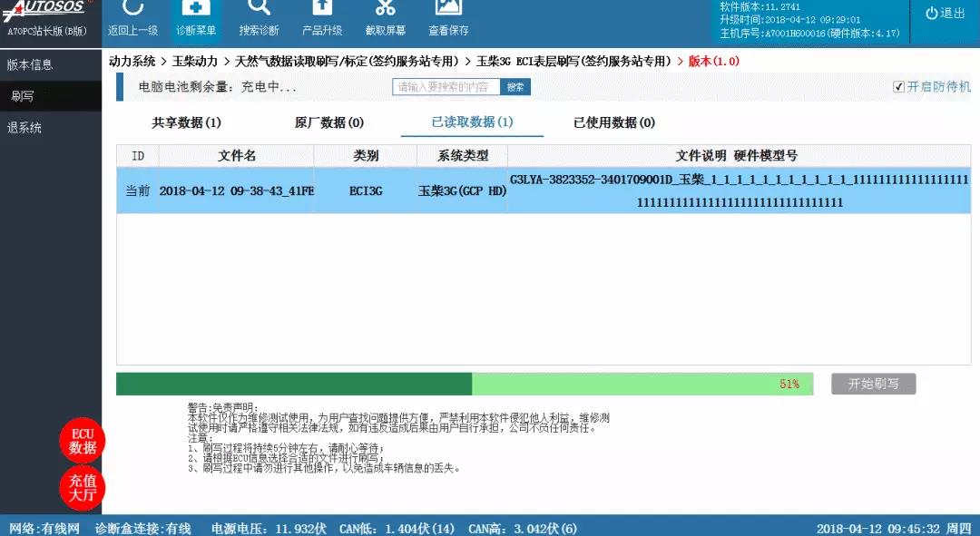Click the ID column header
This screenshot has width=980, height=536.
138,156
